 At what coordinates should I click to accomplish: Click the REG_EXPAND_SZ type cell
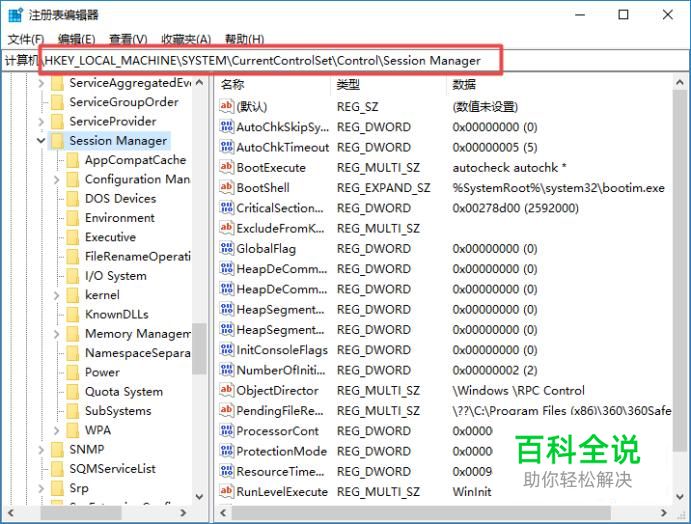point(383,188)
